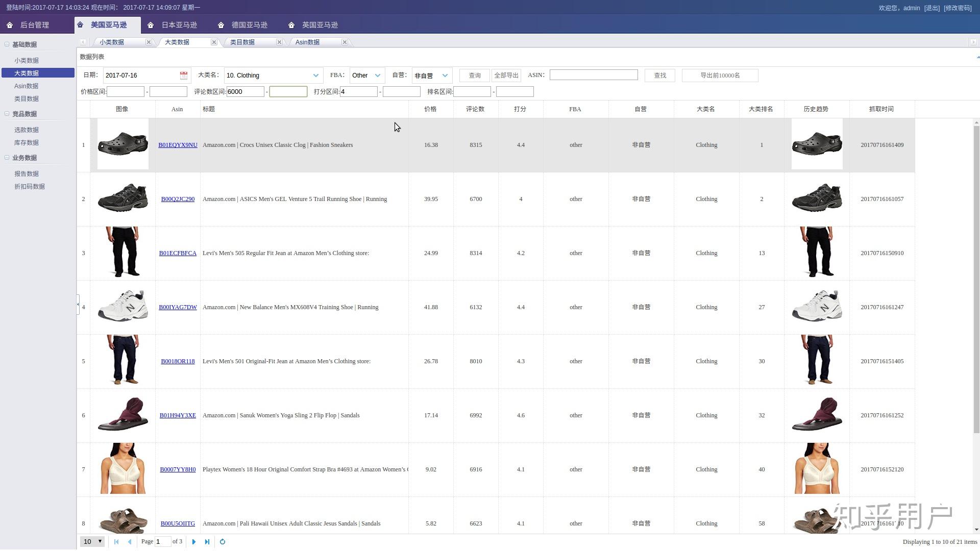Close the 小类数据 tab
Screen dimensions: 980x551
149,42
